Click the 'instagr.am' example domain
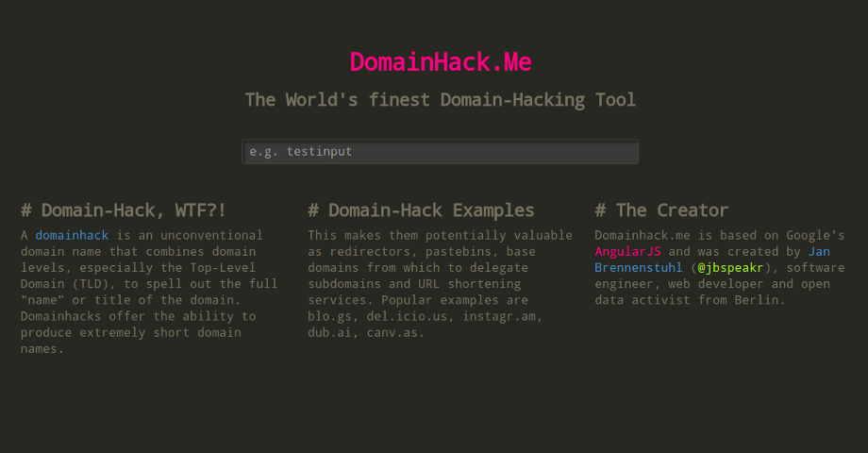This screenshot has height=453, width=868. pyautogui.click(x=501, y=317)
